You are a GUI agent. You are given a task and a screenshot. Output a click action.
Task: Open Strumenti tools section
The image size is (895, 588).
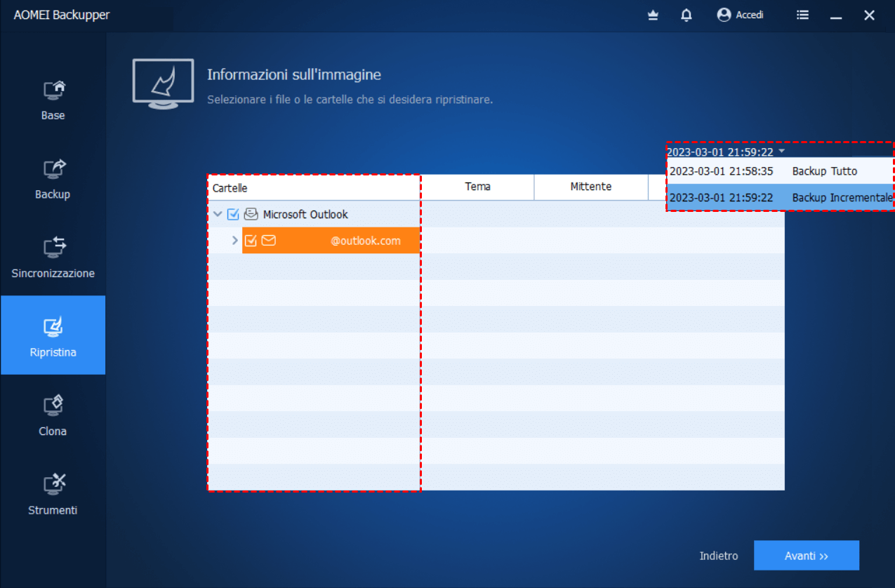(x=53, y=494)
